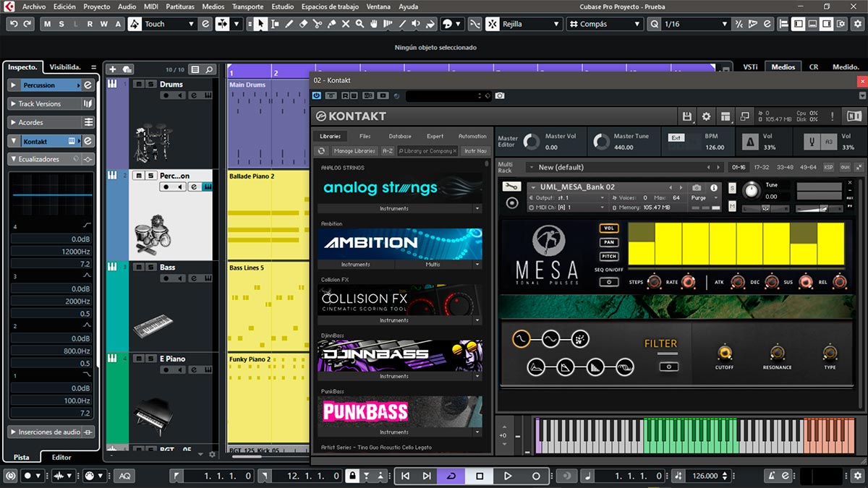Open Kontakt options gear
This screenshot has height=488, width=868.
(706, 116)
